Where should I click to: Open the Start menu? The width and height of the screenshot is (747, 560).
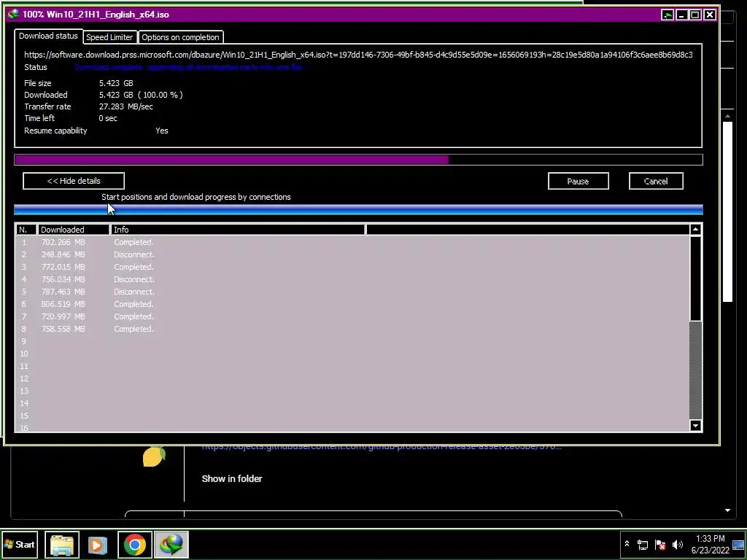(20, 544)
